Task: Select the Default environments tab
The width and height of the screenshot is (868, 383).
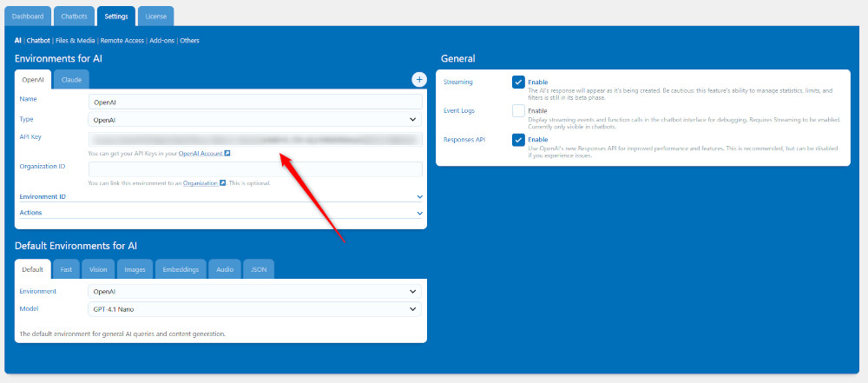Action: tap(33, 269)
